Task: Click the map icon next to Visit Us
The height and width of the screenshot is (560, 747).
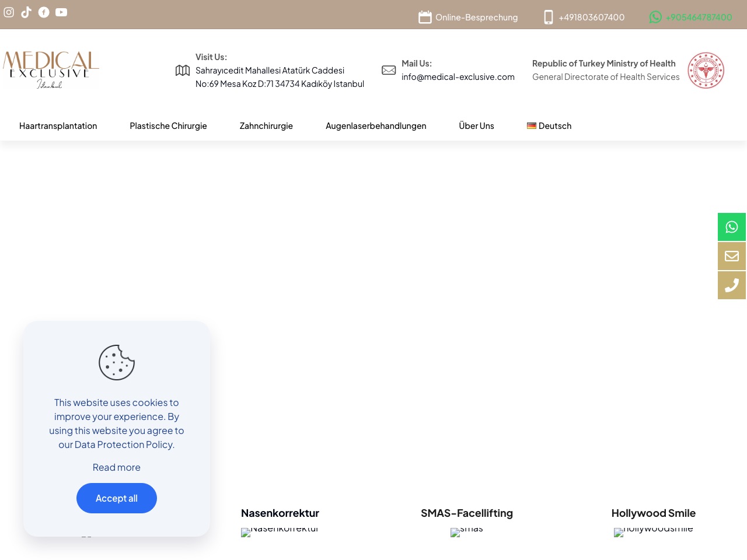Action: [183, 71]
